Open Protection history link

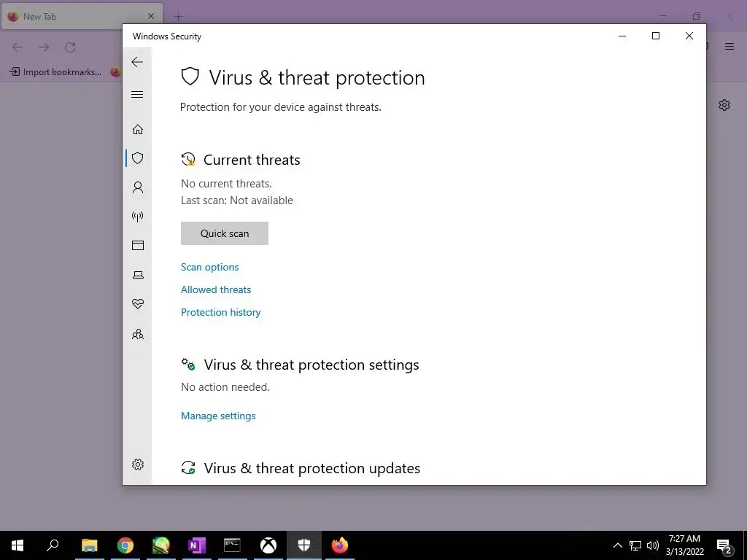[220, 312]
